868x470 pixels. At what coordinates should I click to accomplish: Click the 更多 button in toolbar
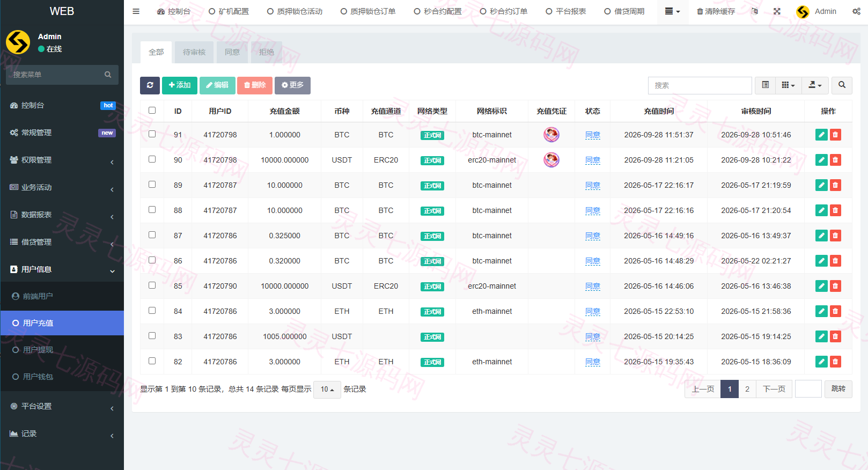[x=292, y=85]
